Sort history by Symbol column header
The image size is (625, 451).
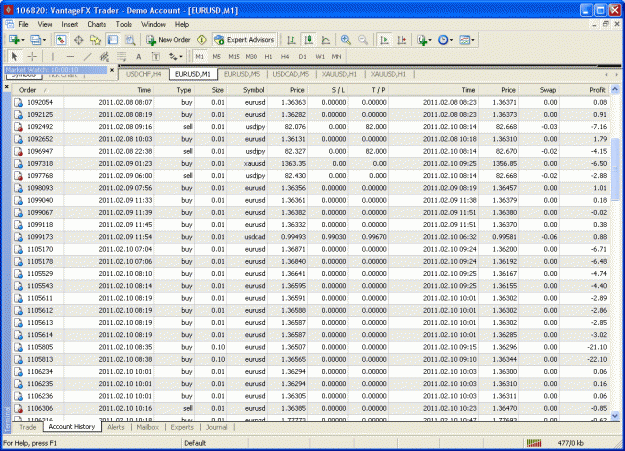[x=247, y=90]
